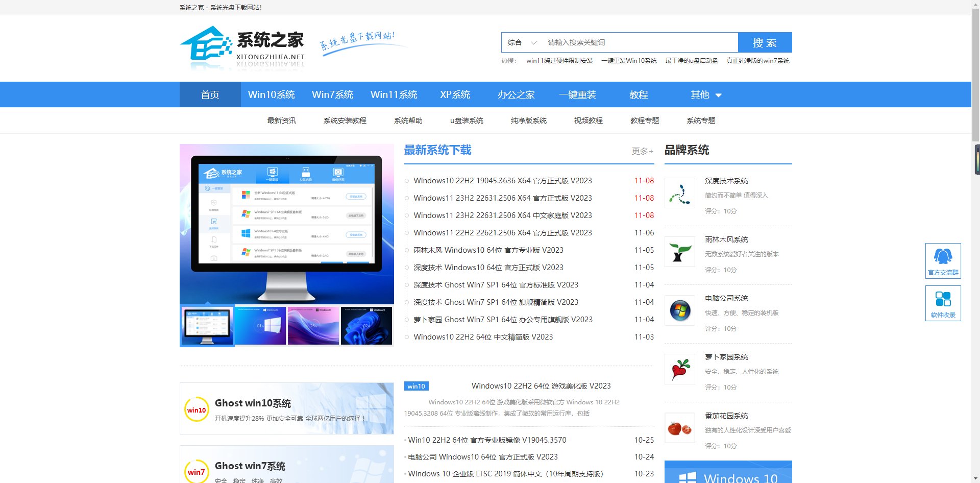Image resolution: width=980 pixels, height=483 pixels.
Task: Click 更多+ beside 最新系统下载
Action: coord(643,151)
